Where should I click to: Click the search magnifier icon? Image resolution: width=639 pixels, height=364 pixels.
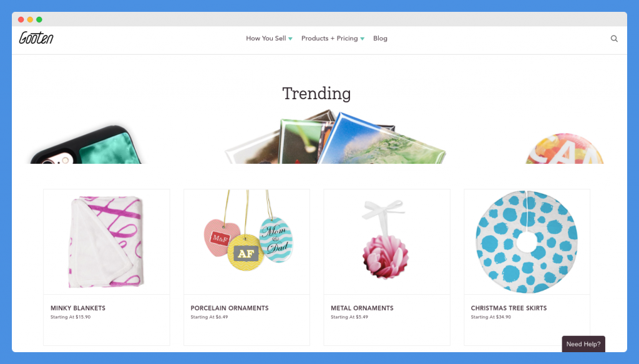pyautogui.click(x=614, y=39)
